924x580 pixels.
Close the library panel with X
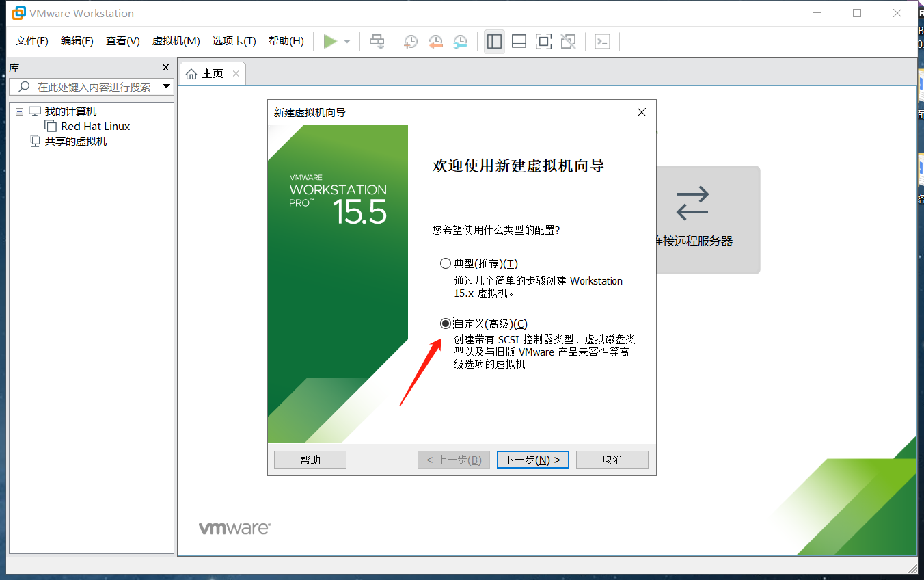[x=165, y=68]
